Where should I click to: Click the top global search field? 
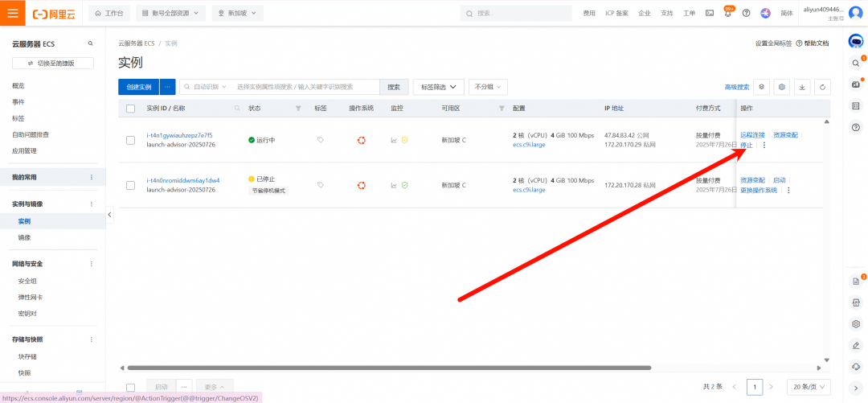tap(516, 14)
